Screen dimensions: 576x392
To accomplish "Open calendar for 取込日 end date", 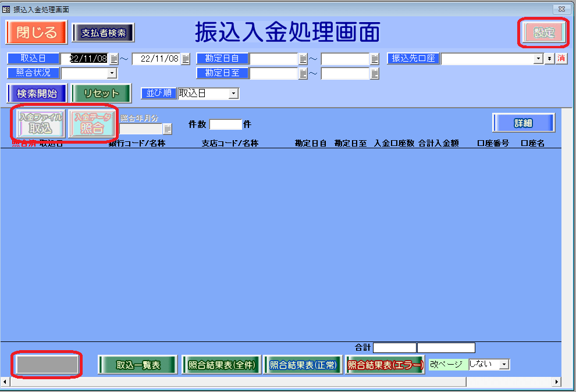I will [186, 59].
